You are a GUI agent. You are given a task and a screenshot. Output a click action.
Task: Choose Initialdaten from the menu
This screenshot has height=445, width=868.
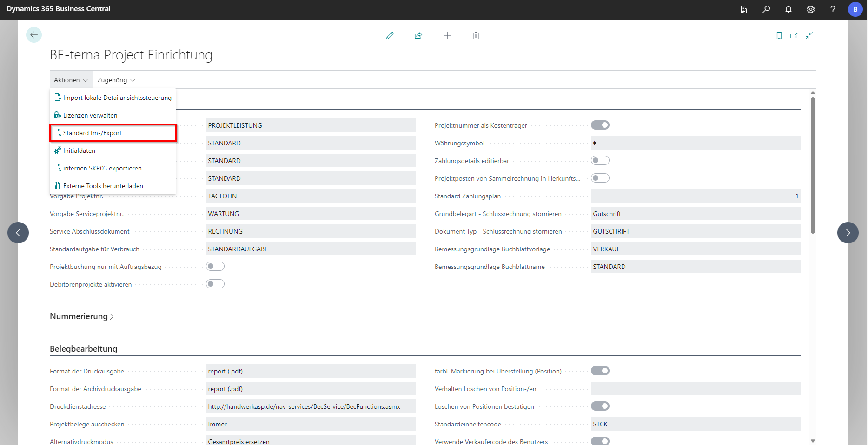[113, 151]
